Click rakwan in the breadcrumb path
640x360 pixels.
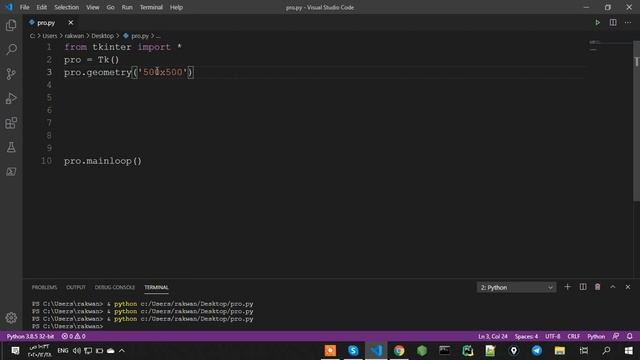click(74, 36)
